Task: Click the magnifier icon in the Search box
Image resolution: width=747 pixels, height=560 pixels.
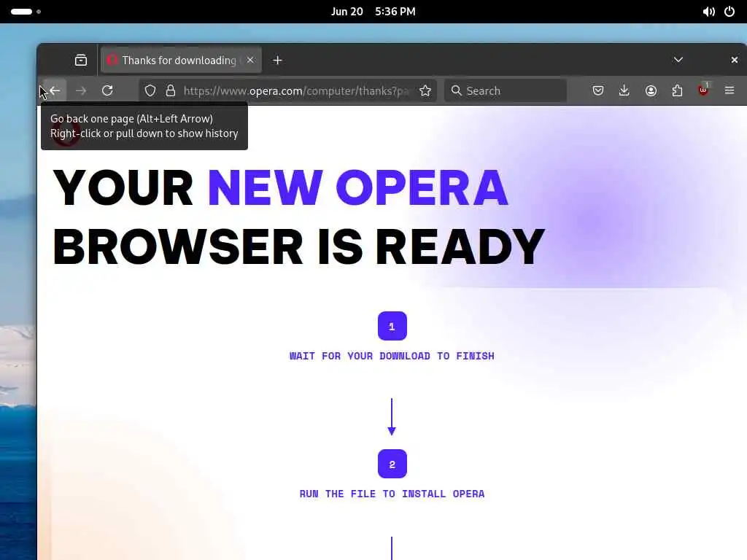Action: pos(456,90)
